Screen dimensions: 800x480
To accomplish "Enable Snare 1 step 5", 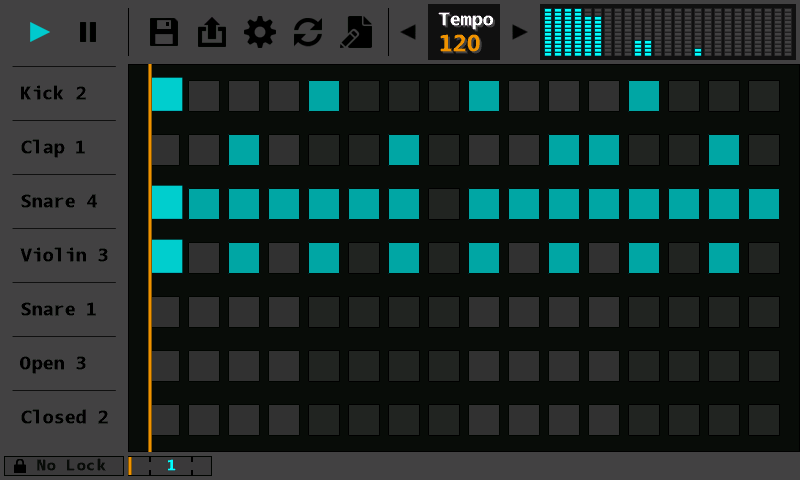I will coord(324,312).
